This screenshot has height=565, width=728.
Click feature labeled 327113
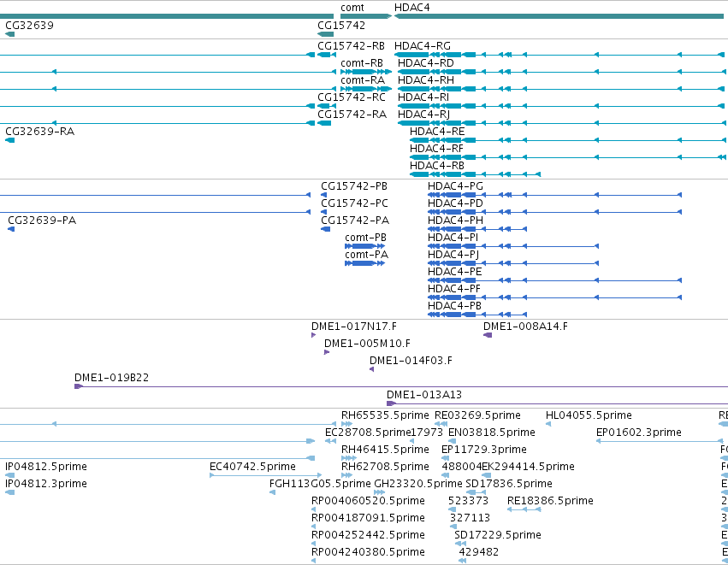coord(470,519)
